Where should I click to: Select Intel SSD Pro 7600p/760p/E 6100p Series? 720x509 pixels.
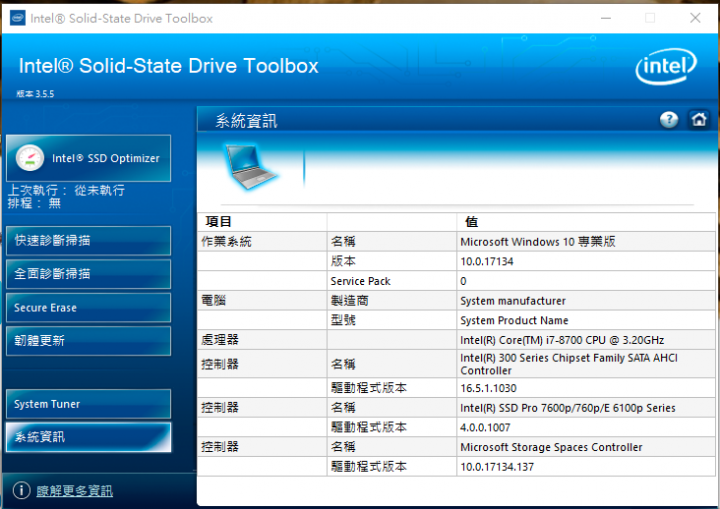(x=568, y=408)
